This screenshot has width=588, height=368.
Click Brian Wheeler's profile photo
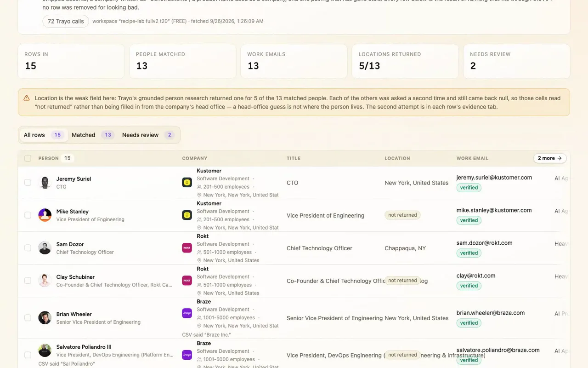[x=45, y=318]
